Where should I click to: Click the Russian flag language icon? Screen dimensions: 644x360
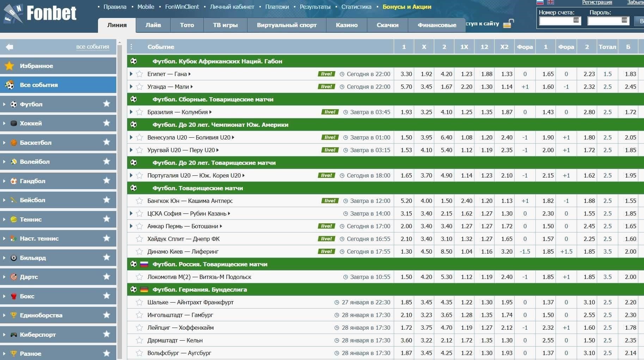tap(540, 2)
